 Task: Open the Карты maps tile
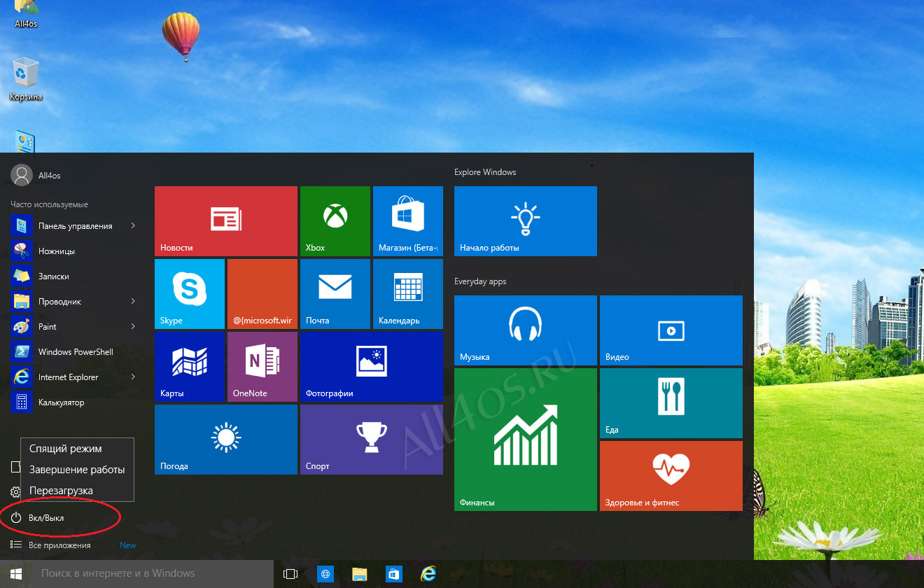pos(190,367)
